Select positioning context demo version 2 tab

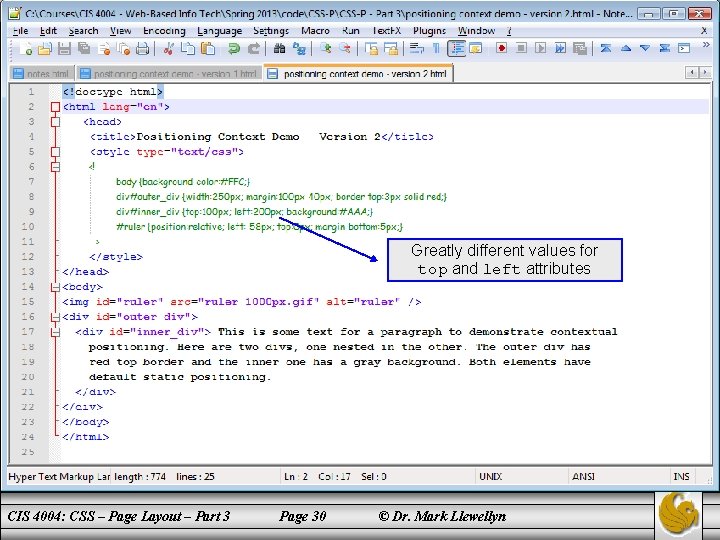(x=359, y=73)
